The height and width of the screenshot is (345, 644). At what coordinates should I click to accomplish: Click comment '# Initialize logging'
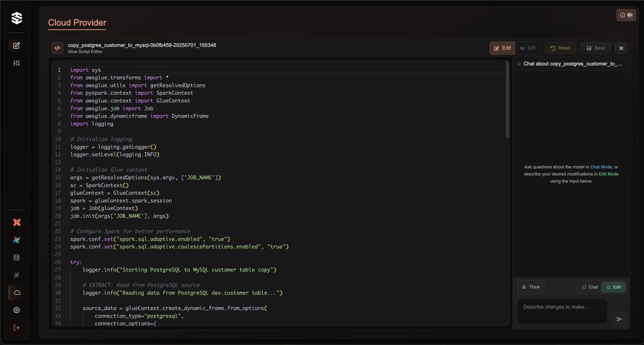coord(101,139)
